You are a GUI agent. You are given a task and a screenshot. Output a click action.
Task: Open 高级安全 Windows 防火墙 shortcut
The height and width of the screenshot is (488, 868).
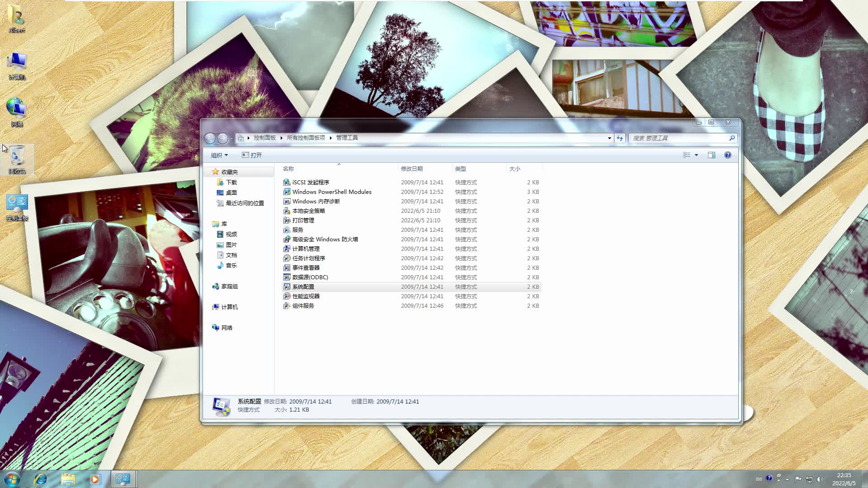[x=325, y=239]
